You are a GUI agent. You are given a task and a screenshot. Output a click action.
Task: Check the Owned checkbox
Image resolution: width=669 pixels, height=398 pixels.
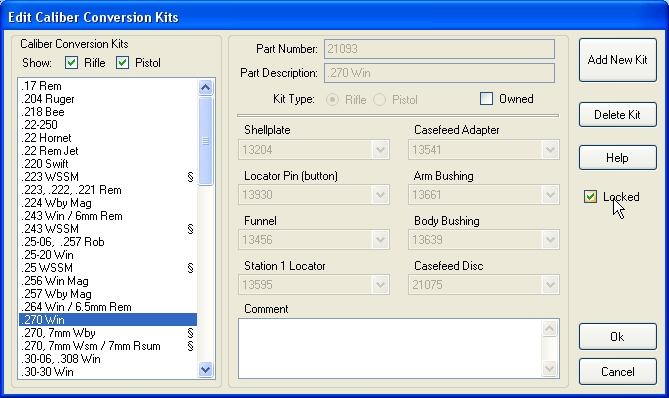pos(486,99)
